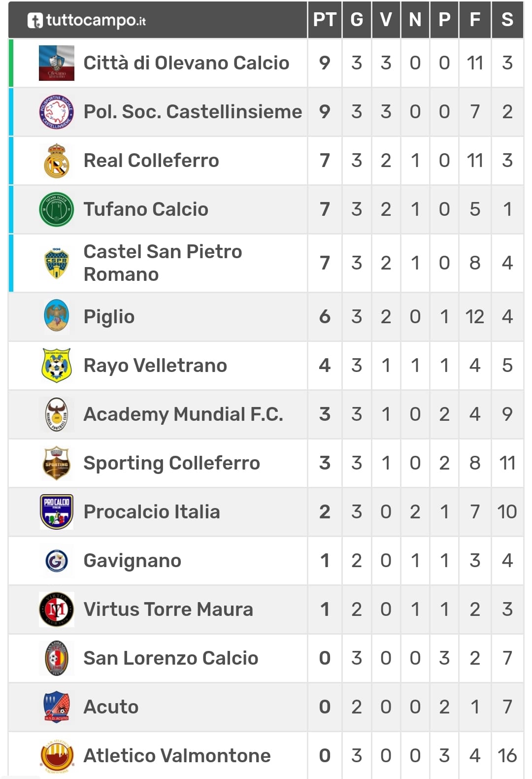532x779 pixels.
Task: Sort table by PT column header
Action: click(x=325, y=20)
